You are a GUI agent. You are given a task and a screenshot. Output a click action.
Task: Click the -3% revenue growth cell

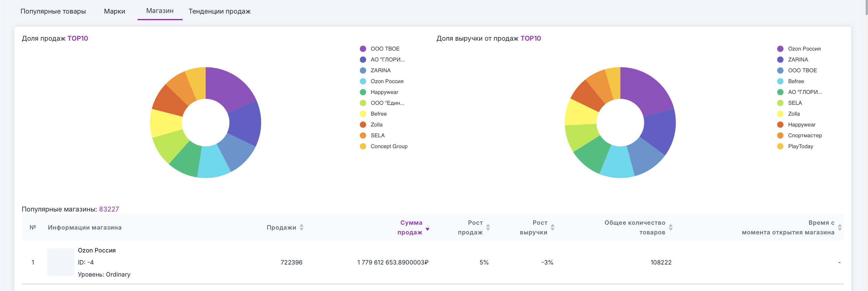pyautogui.click(x=547, y=262)
